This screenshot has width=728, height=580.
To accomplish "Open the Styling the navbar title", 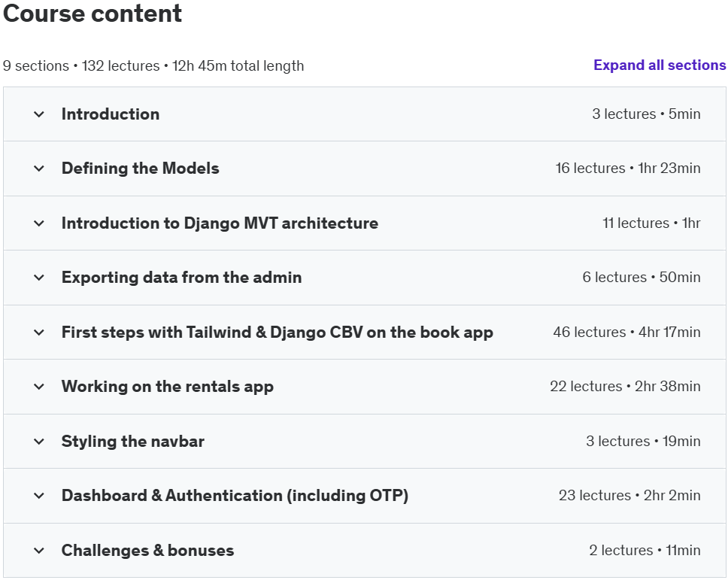I will click(x=133, y=442).
